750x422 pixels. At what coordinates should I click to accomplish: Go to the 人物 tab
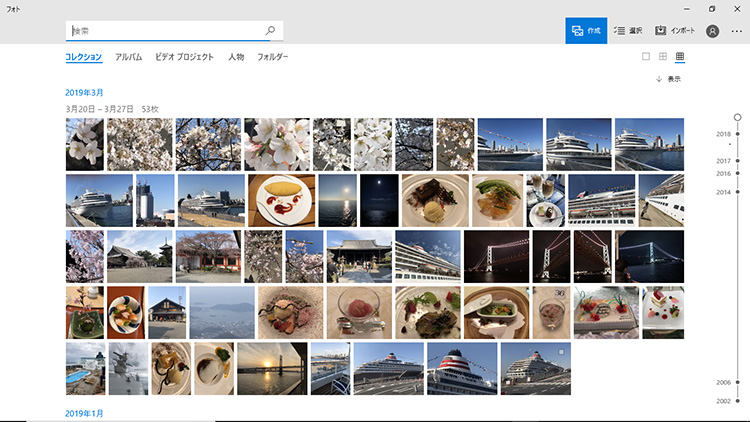click(x=236, y=57)
